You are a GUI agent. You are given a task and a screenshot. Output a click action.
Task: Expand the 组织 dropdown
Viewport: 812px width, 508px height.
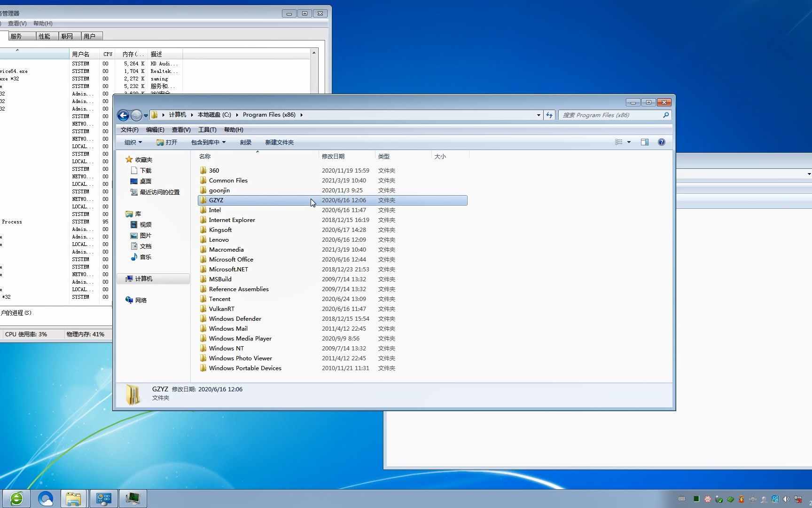(x=133, y=143)
